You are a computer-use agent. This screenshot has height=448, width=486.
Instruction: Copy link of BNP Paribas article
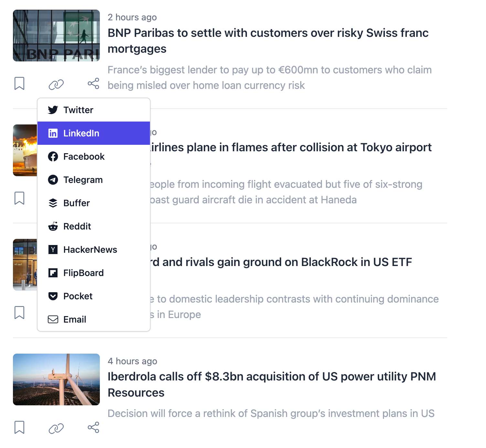(56, 84)
